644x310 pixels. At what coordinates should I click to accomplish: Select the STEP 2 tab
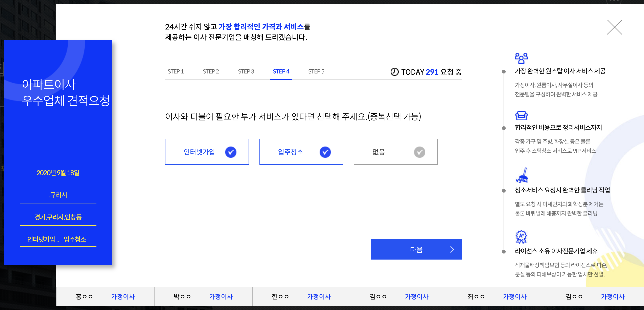211,71
